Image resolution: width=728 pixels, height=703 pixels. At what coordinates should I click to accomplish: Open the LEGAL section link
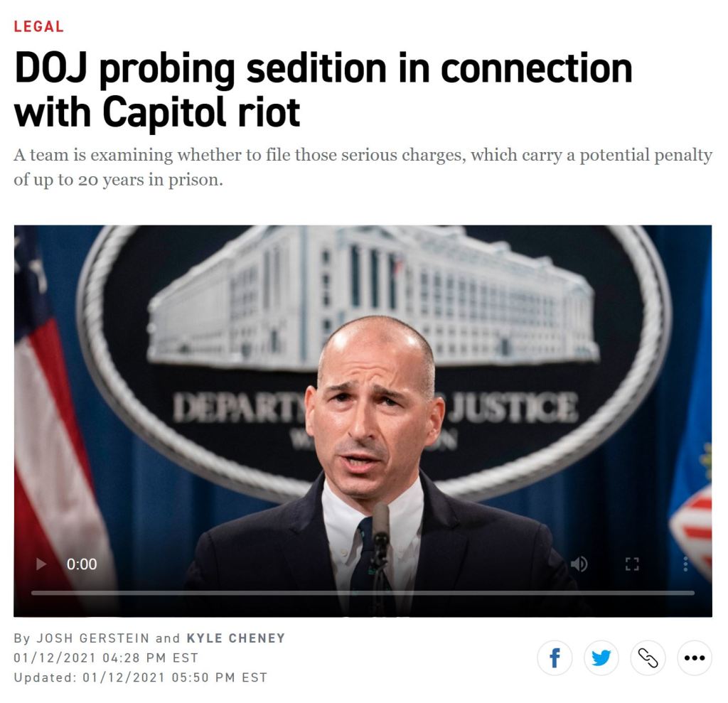pyautogui.click(x=39, y=27)
